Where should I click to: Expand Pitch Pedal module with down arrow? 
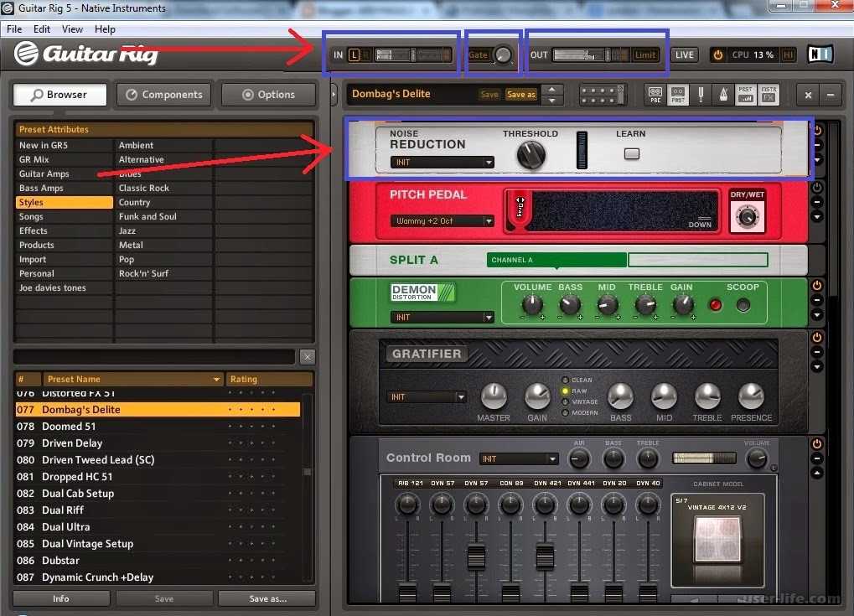(x=817, y=217)
